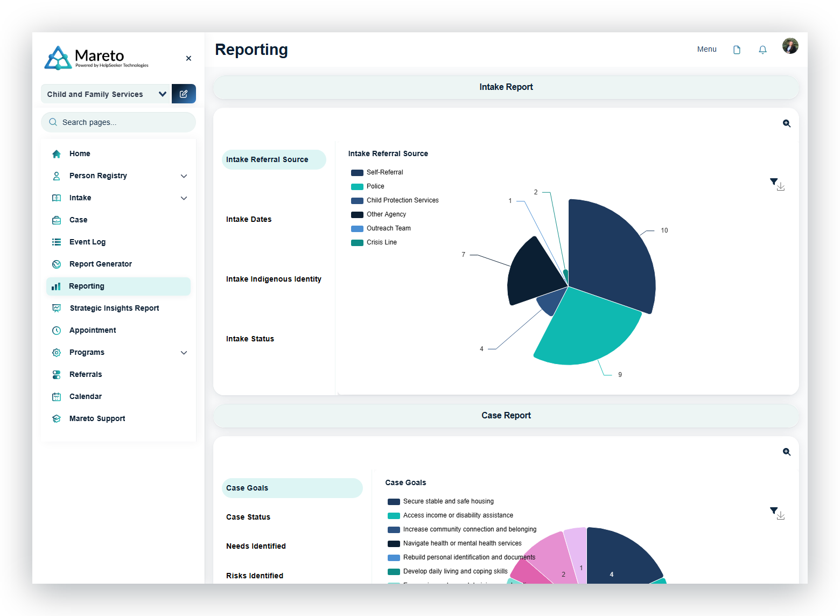Open Report Generator page
840x616 pixels.
click(101, 264)
